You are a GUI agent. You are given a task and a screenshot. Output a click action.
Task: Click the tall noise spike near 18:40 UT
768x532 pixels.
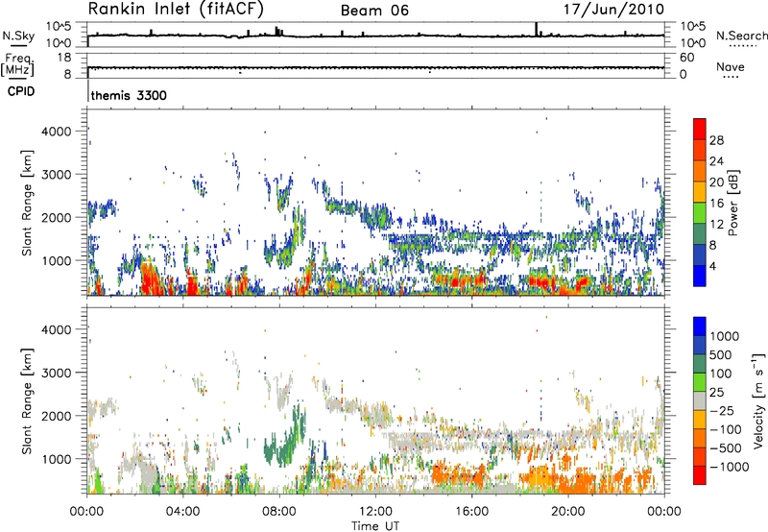[537, 29]
